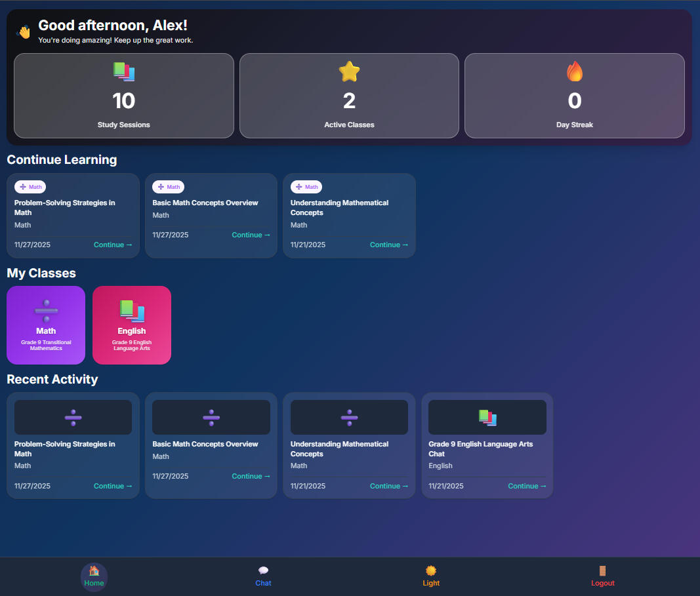
Task: Click the star icon above Active Classes
Action: [x=349, y=71]
